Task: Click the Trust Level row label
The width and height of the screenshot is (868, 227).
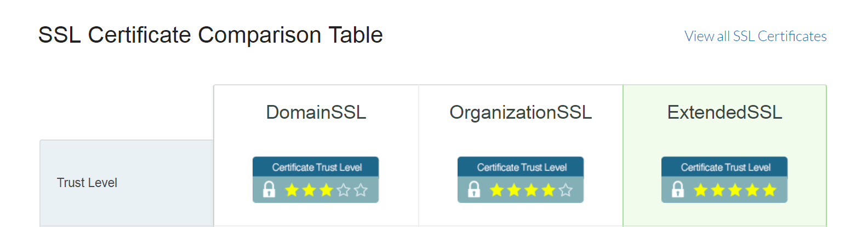Action: 87,183
